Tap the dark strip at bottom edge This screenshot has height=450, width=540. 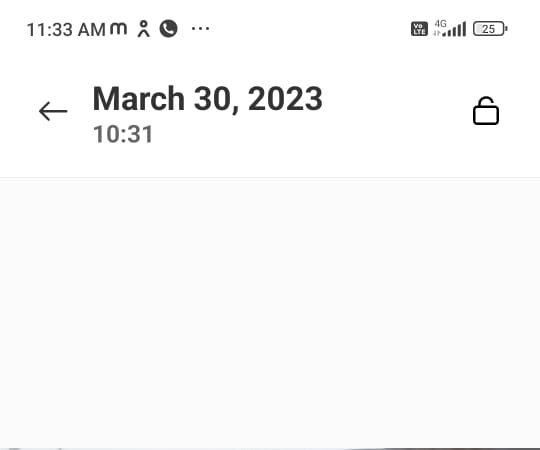(270, 449)
